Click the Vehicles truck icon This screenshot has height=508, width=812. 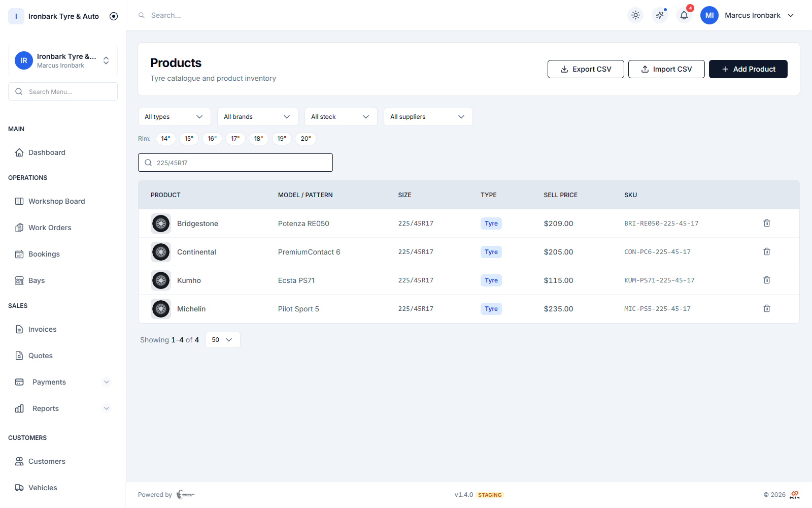click(x=19, y=488)
